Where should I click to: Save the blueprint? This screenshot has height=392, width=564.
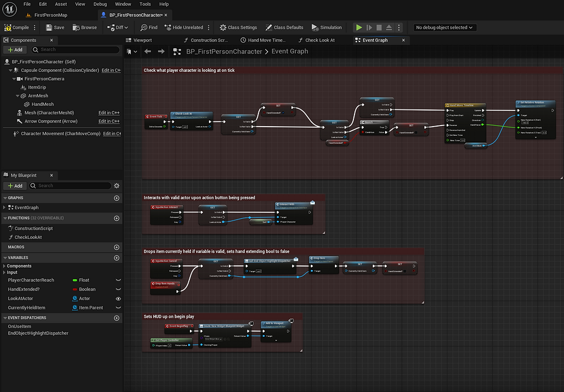(55, 27)
